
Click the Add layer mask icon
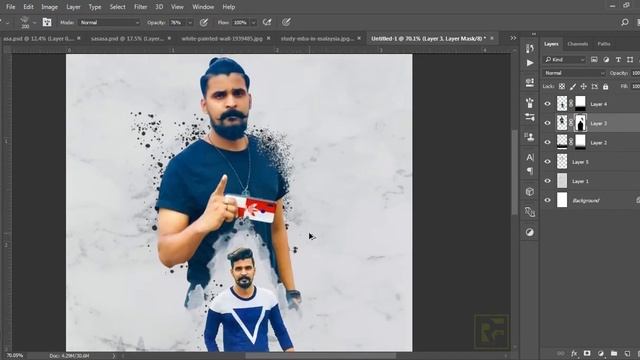click(587, 353)
